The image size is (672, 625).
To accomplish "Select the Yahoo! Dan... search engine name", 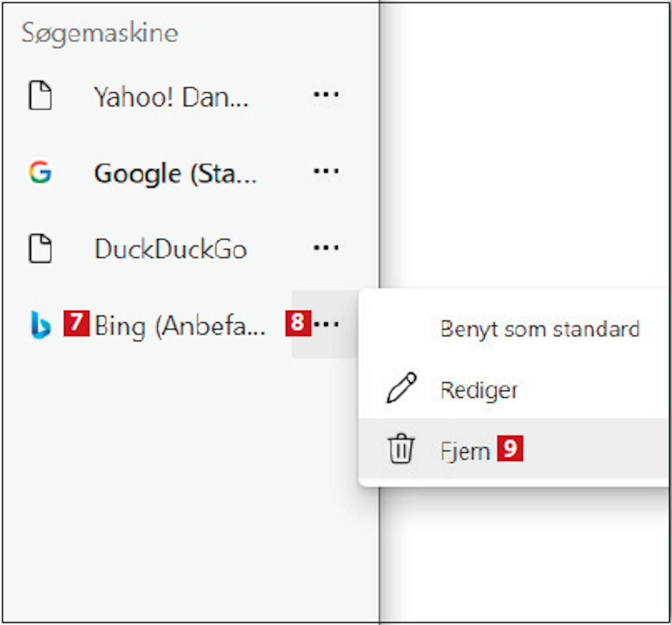I will coord(171,97).
